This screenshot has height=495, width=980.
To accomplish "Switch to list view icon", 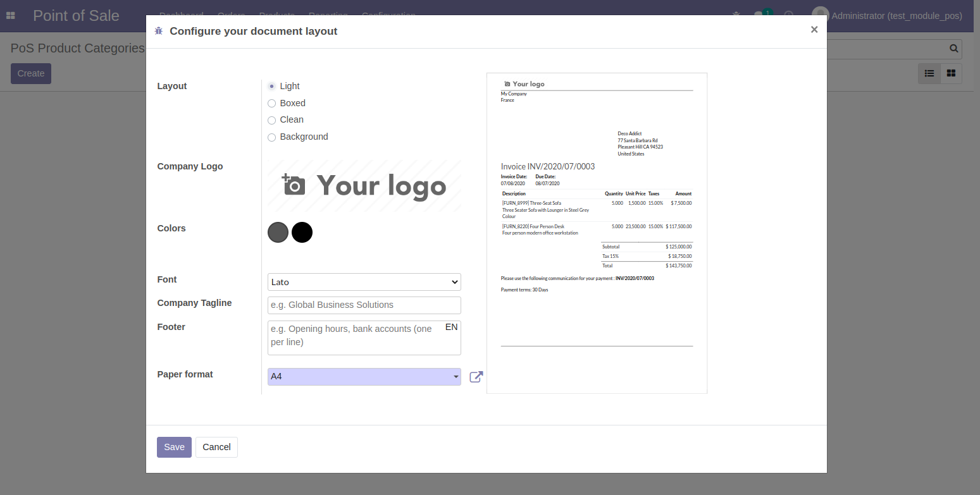I will pos(929,73).
